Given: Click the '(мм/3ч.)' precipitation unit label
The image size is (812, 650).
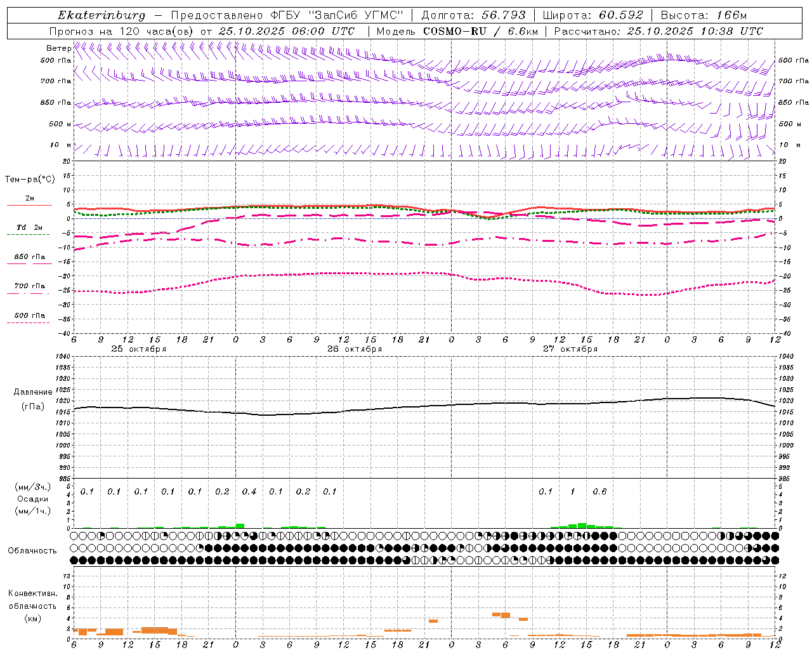Looking at the screenshot, I should pos(33,487).
